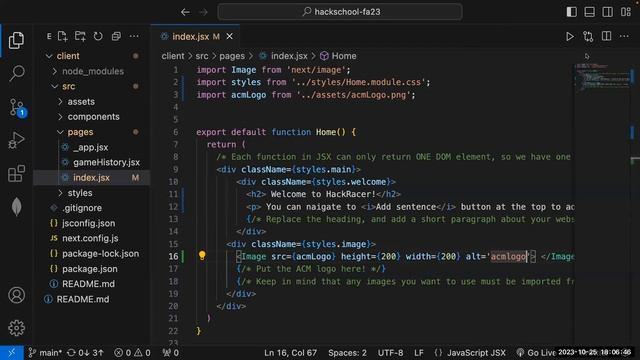Viewport: 640px width, 360px height.
Task: Change indentation via Spaces: 2
Action: tap(347, 353)
